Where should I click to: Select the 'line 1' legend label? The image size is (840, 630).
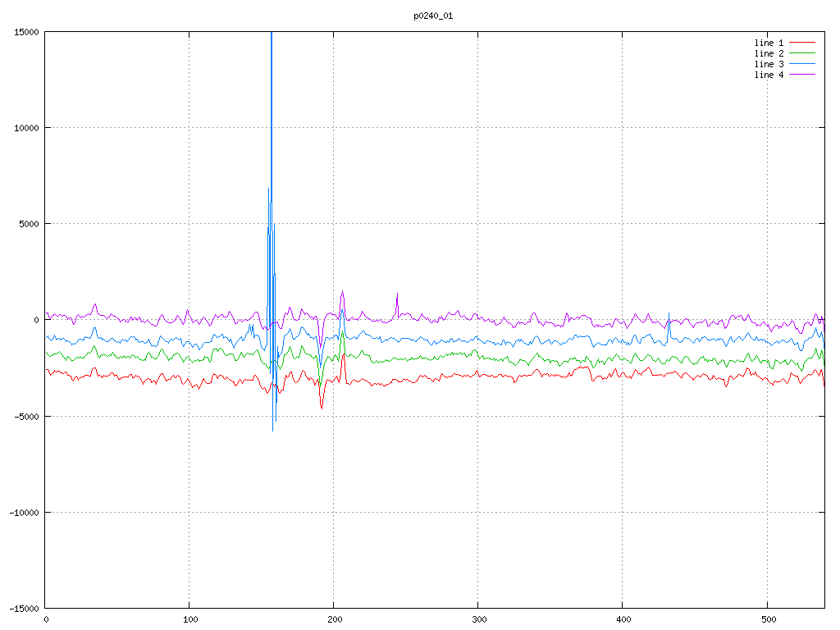coord(769,43)
